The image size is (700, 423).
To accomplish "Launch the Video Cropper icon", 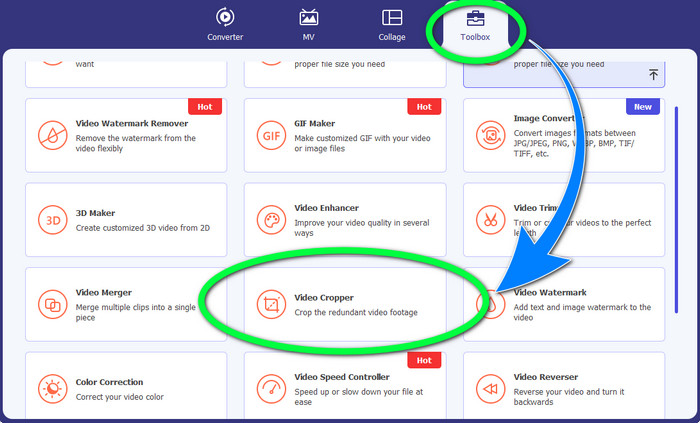I will [270, 304].
